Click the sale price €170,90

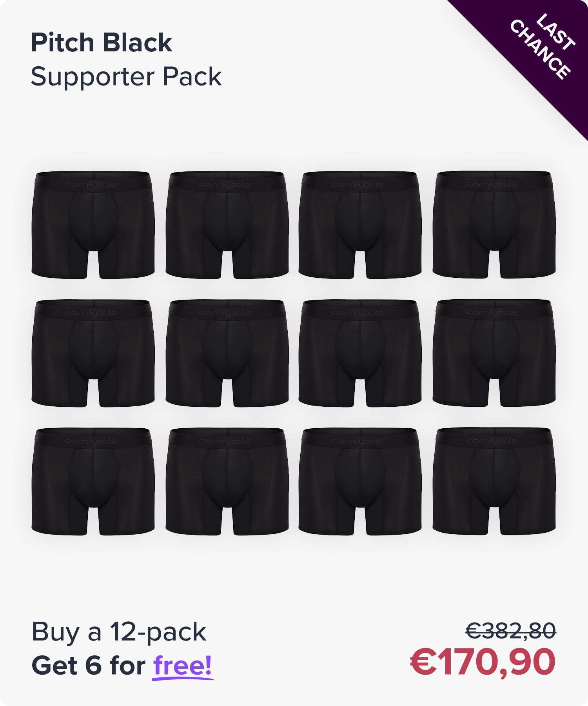click(483, 662)
